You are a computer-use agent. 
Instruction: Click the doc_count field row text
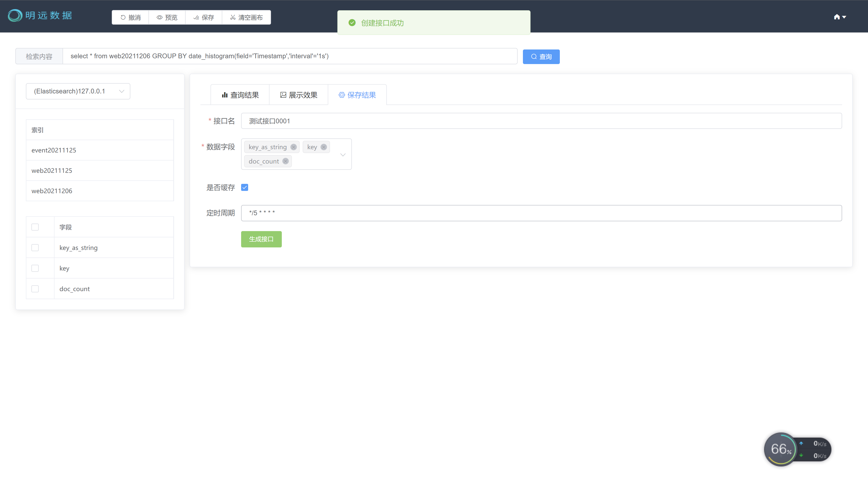(x=74, y=289)
